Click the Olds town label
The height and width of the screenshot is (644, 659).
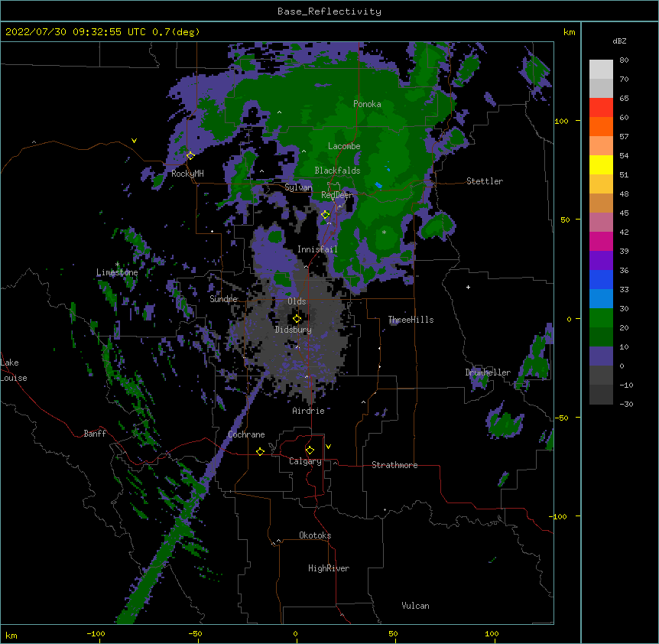pos(297,301)
